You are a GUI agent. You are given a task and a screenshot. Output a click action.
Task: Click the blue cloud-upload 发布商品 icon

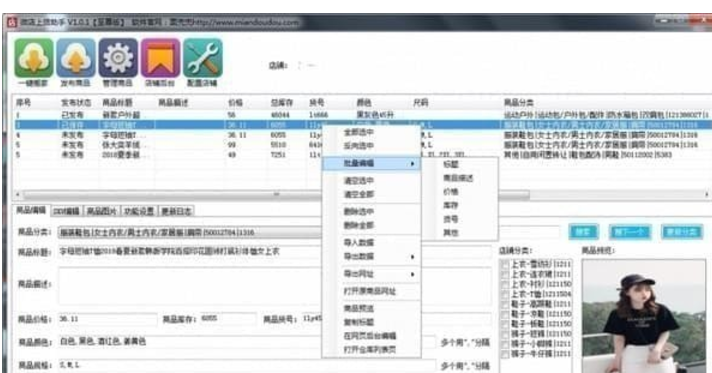tap(76, 58)
